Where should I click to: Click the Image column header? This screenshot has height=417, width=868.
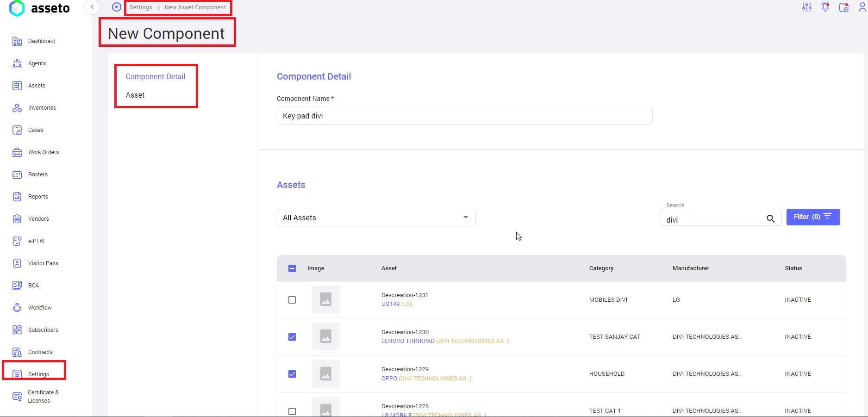[x=316, y=268]
